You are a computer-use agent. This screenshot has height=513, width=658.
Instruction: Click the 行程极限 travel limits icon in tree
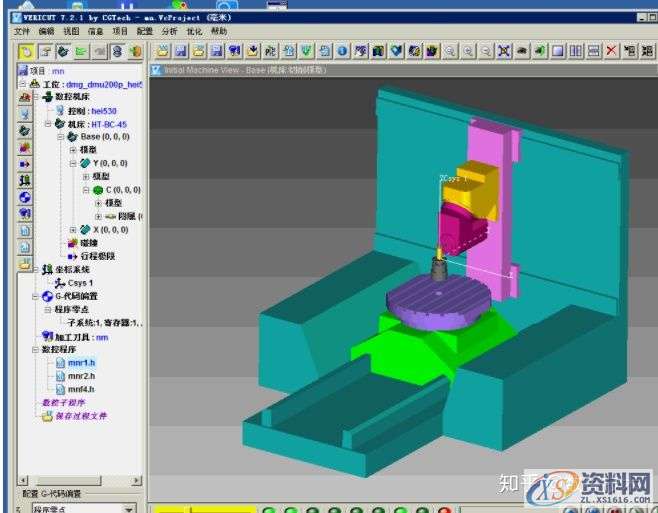[x=71, y=256]
